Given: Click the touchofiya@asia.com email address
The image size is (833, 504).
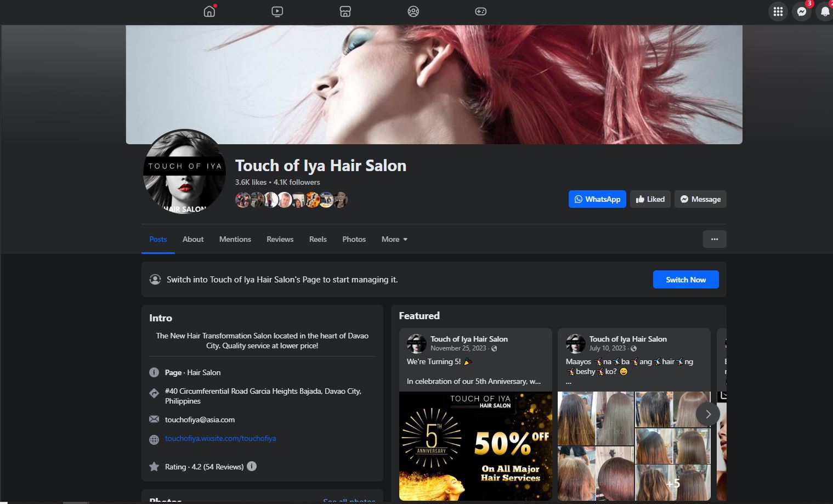Looking at the screenshot, I should pyautogui.click(x=200, y=420).
